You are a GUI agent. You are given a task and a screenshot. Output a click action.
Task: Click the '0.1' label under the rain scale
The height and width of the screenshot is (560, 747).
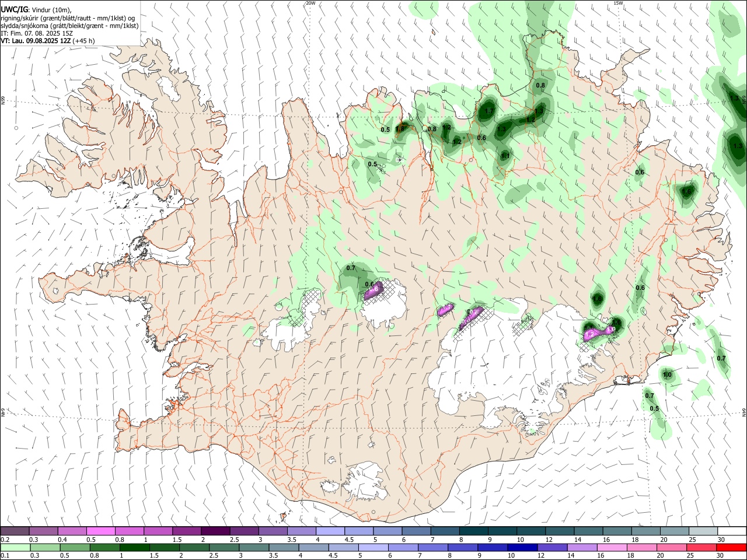click(5, 556)
